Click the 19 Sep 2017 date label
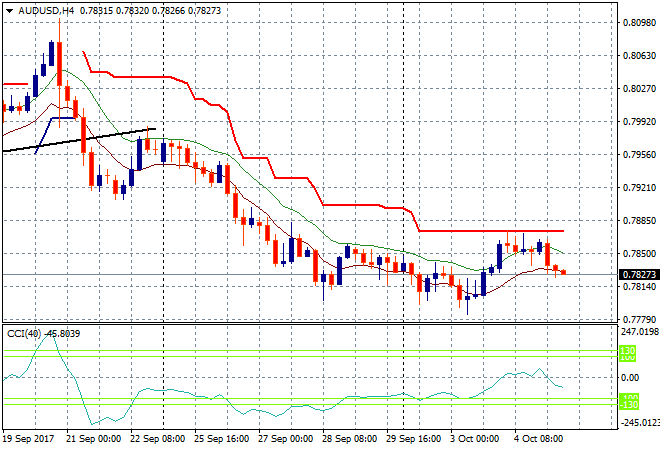Viewport: 660px width, 450px height. click(x=29, y=439)
